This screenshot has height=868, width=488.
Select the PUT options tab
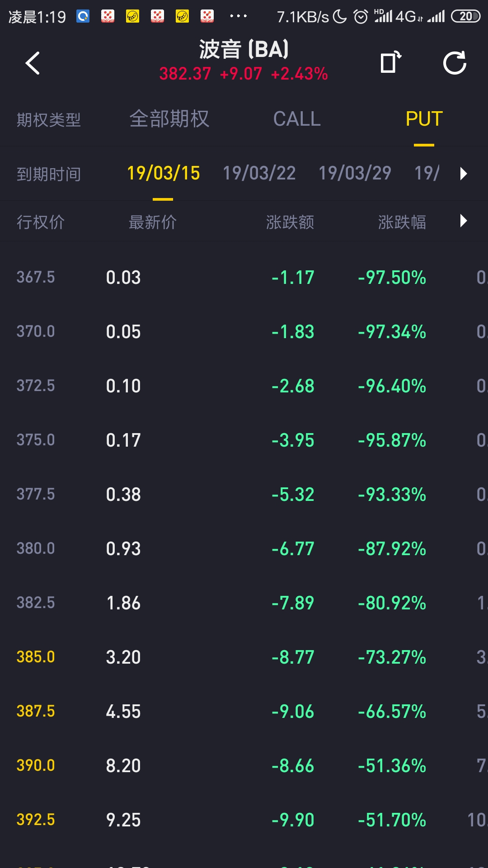[x=424, y=119]
